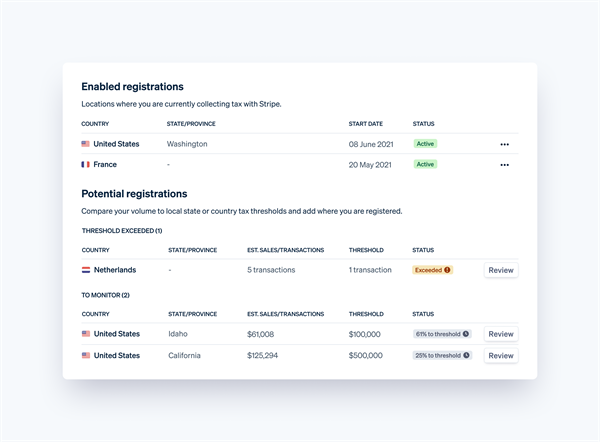The height and width of the screenshot is (442, 600).
Task: Select the Idaho state cell
Action: (178, 334)
